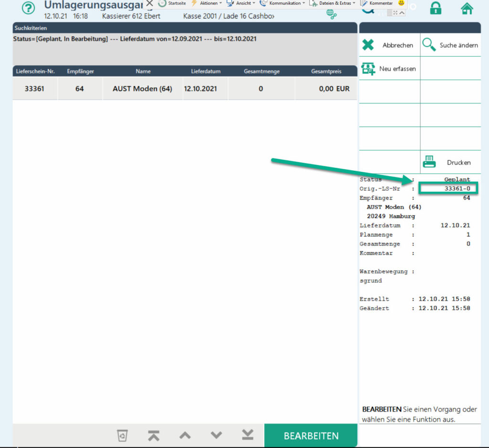Click the globe network icon
Screen dimensions: 489x448
pos(332,14)
